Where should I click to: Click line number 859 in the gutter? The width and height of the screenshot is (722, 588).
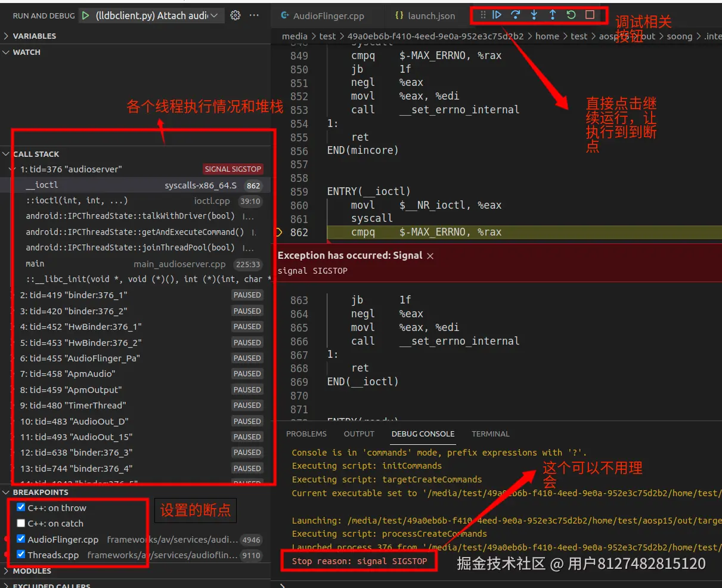pyautogui.click(x=299, y=191)
